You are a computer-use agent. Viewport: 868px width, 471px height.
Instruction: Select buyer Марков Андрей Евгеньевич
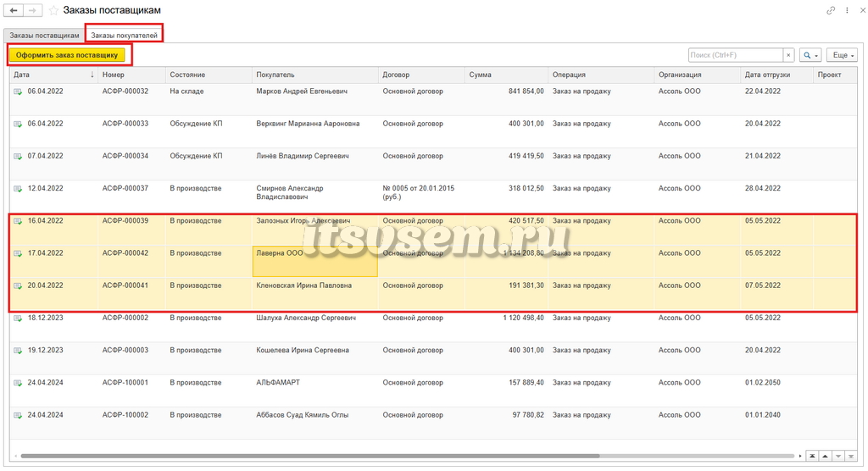click(302, 91)
